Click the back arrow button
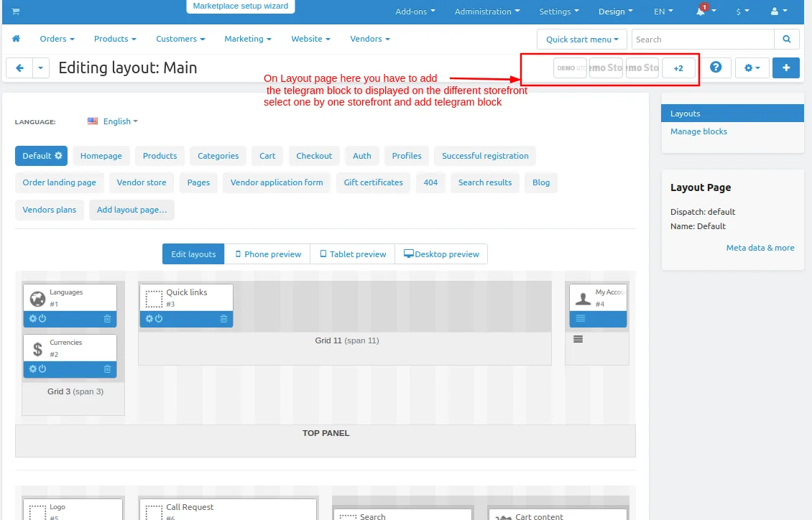Viewport: 812px width, 520px height. (19, 68)
